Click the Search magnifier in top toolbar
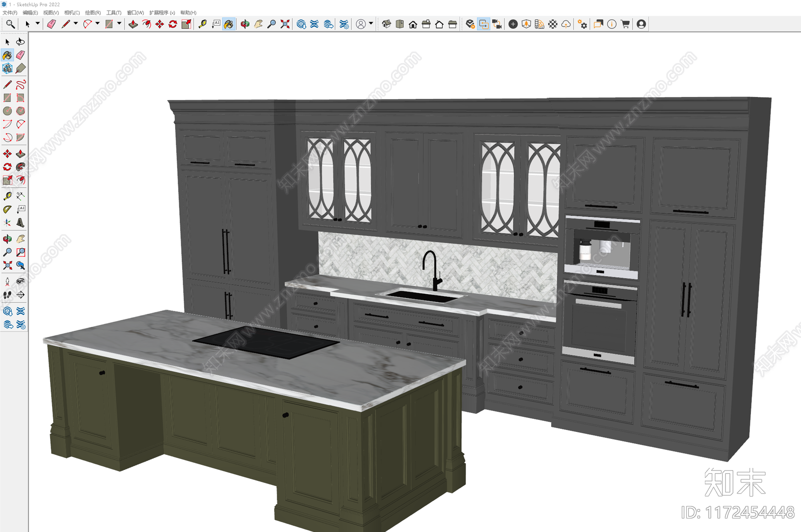 10,24
